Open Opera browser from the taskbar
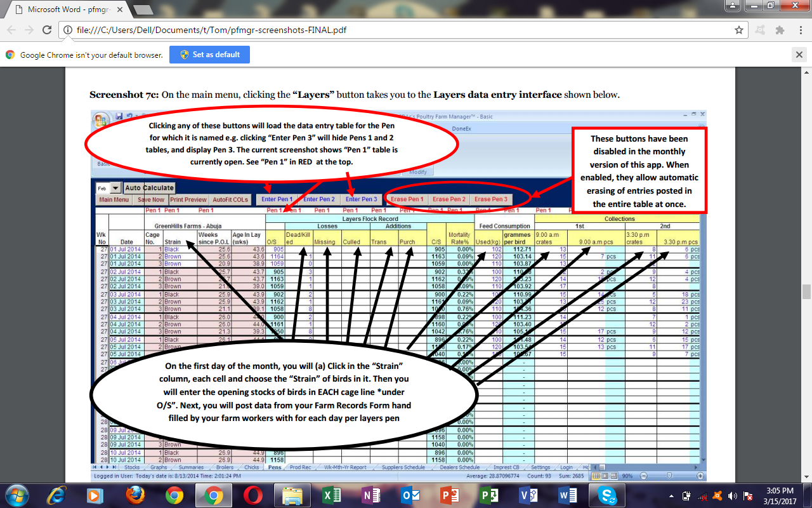The width and height of the screenshot is (812, 508). pos(253,495)
